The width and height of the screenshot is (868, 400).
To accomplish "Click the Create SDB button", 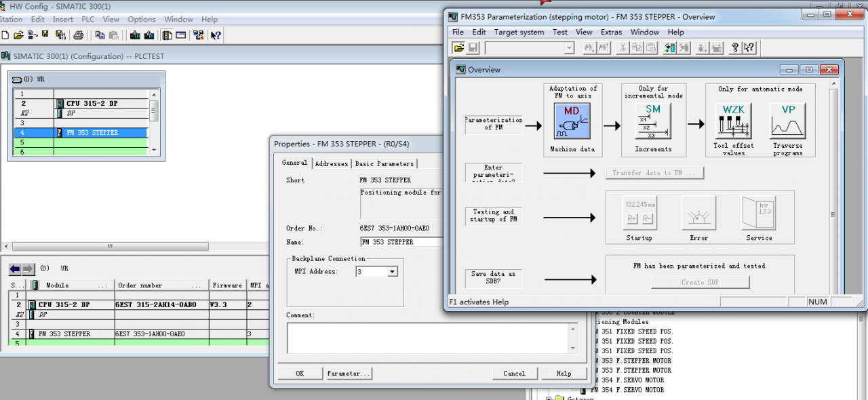I will pos(701,282).
